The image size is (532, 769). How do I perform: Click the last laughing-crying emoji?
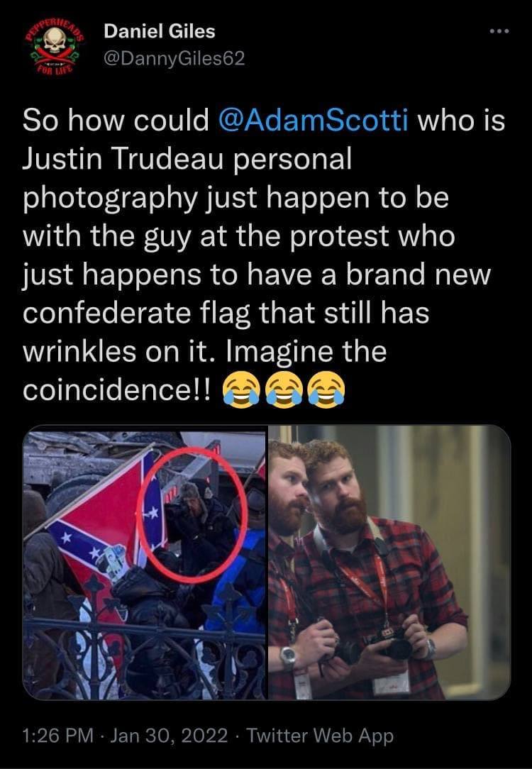326,390
